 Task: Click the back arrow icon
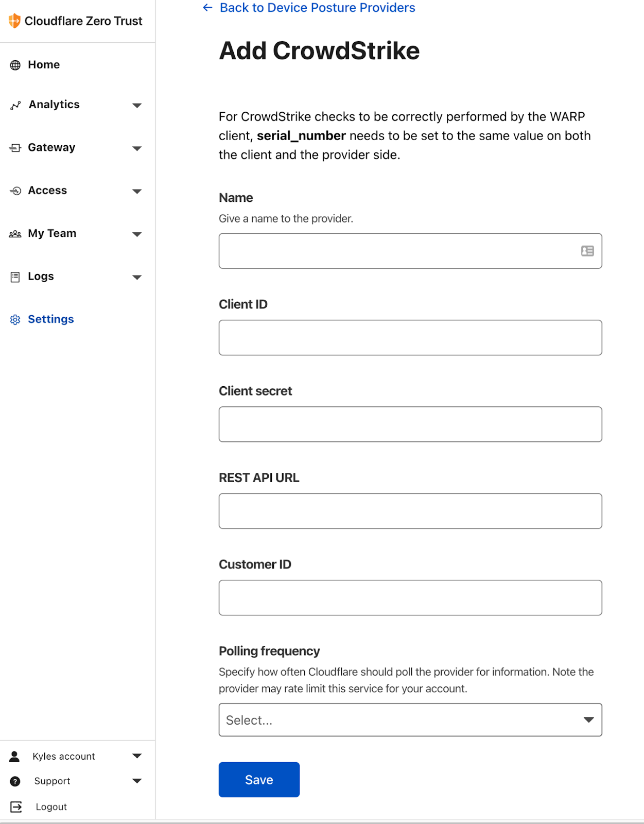tap(207, 8)
